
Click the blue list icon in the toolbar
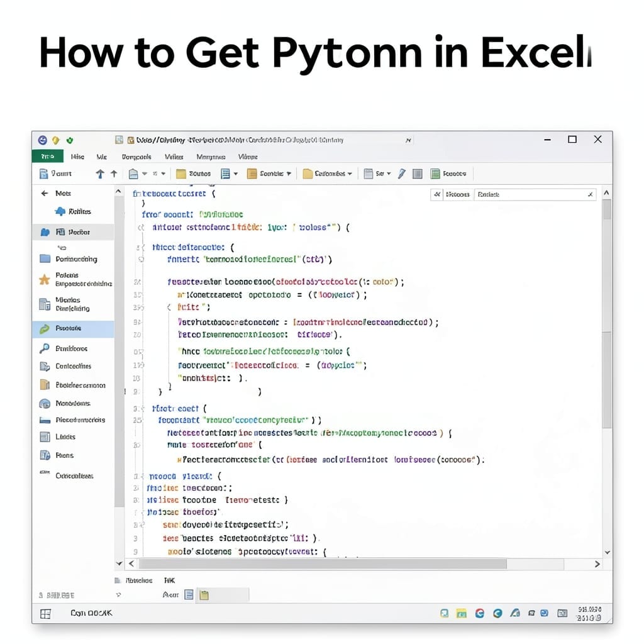(225, 174)
